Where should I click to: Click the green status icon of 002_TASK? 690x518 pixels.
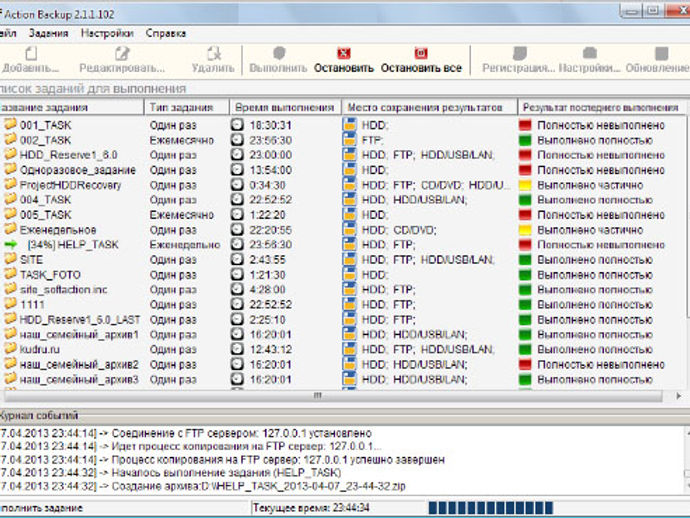pos(525,140)
